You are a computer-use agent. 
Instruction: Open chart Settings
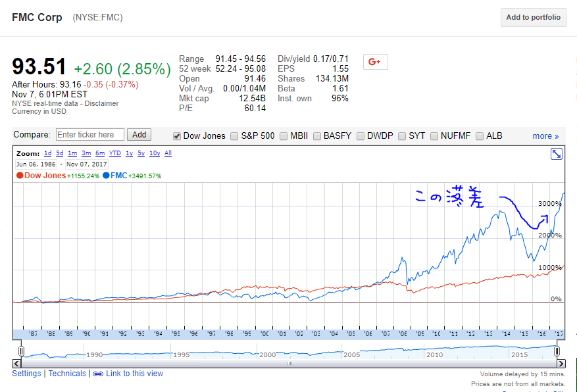pos(26,374)
